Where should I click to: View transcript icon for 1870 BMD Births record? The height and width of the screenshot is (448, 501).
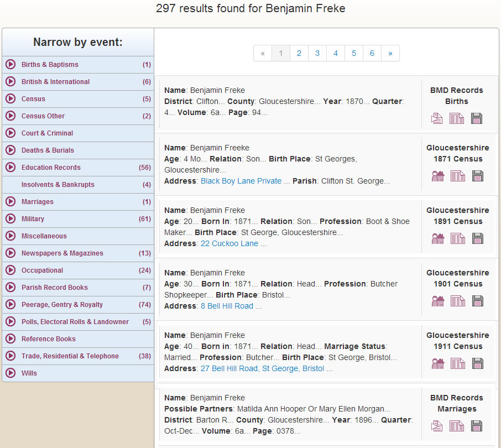point(437,118)
